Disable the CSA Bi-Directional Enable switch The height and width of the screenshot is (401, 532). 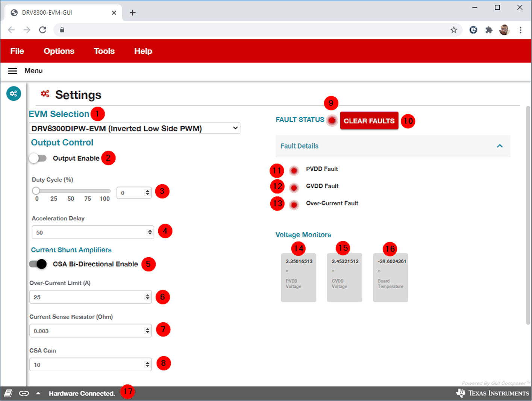coord(38,264)
